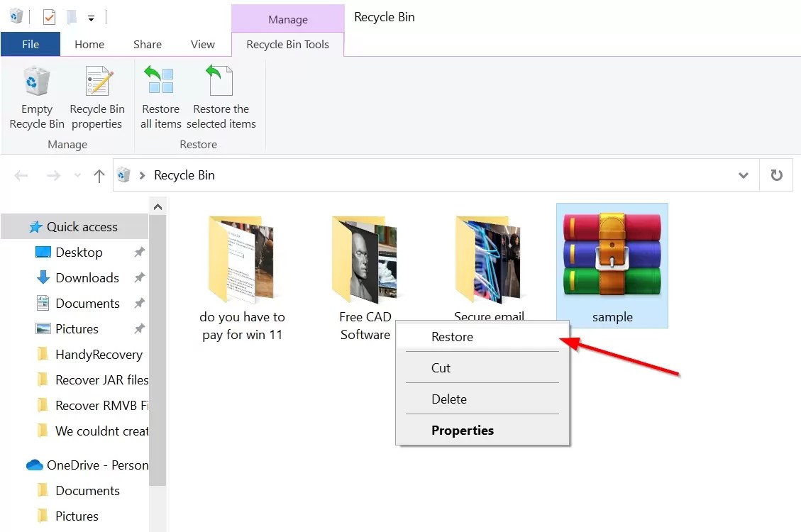The width and height of the screenshot is (801, 532).
Task: Select Quick access in sidebar
Action: [x=74, y=227]
